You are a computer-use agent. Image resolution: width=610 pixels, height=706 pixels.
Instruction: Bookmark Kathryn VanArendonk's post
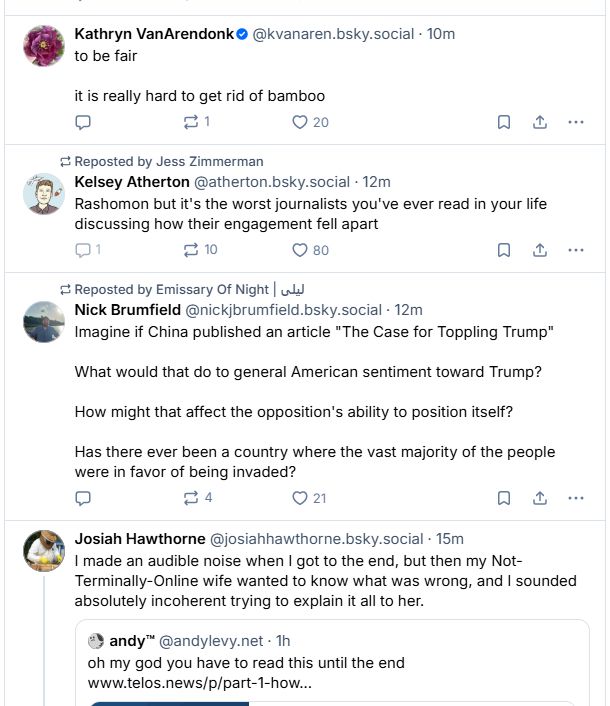pos(504,122)
